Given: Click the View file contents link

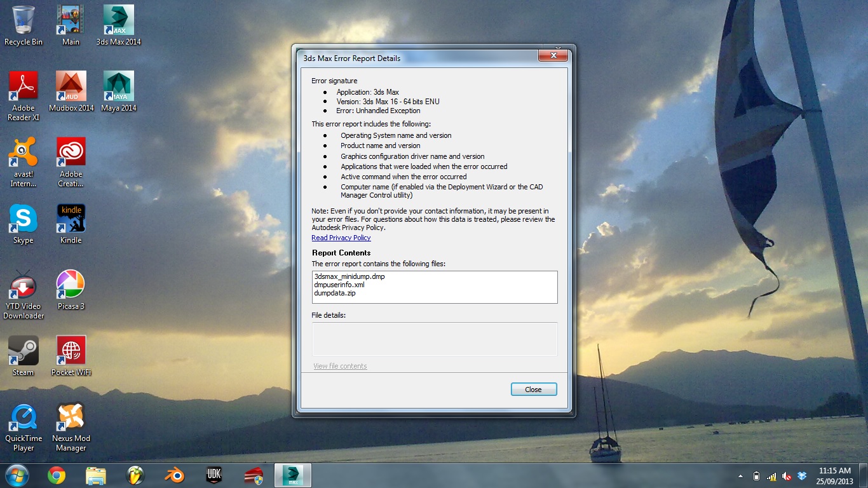Looking at the screenshot, I should 340,366.
